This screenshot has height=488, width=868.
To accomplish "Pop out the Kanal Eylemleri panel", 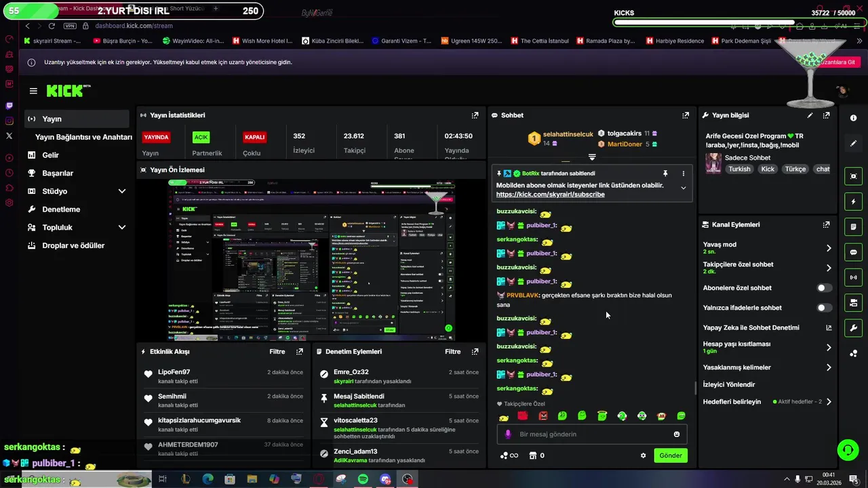I will coord(826,224).
